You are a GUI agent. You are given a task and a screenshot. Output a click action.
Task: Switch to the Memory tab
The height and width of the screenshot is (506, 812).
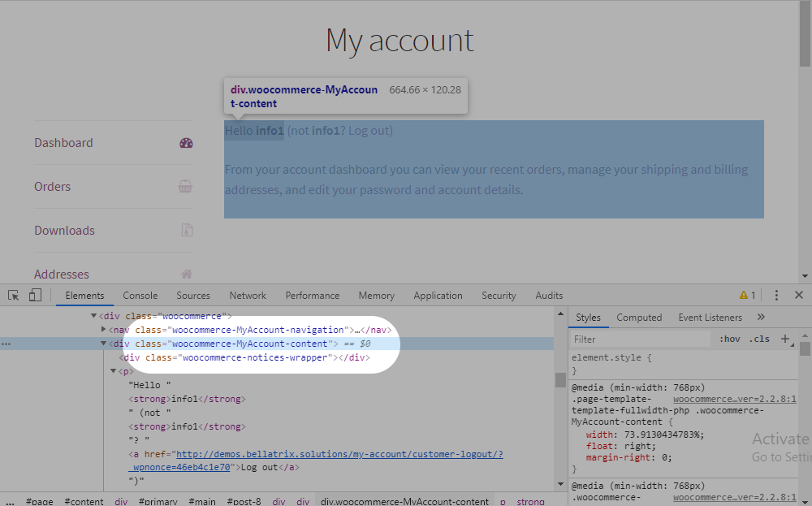tap(377, 295)
